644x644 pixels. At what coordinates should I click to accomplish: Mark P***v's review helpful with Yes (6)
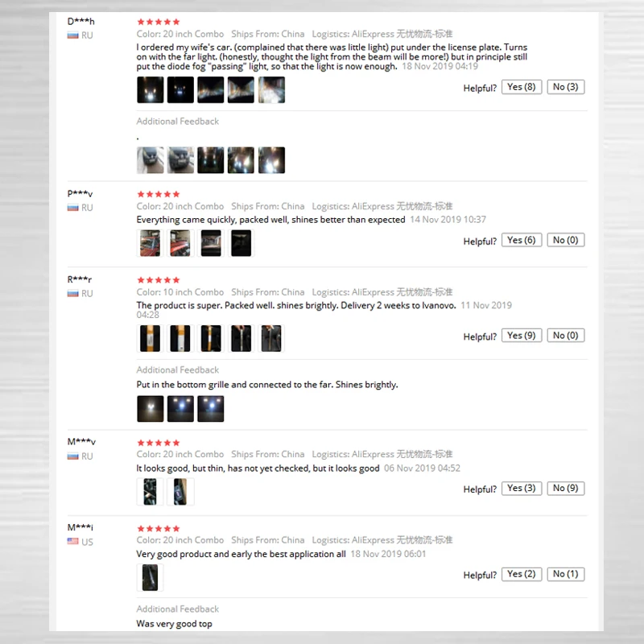(x=521, y=240)
